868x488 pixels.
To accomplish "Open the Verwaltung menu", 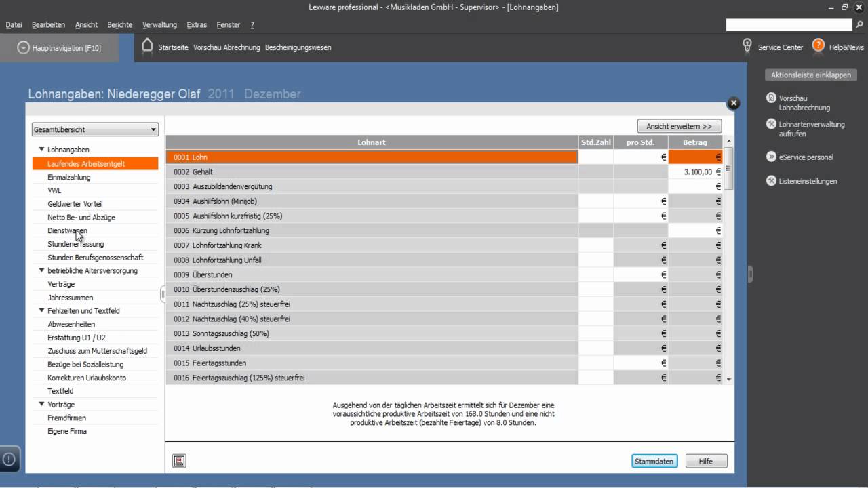I will click(159, 25).
